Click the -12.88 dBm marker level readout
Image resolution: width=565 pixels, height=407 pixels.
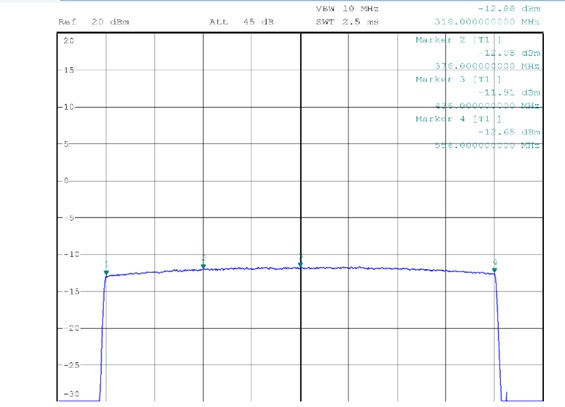coord(509,9)
